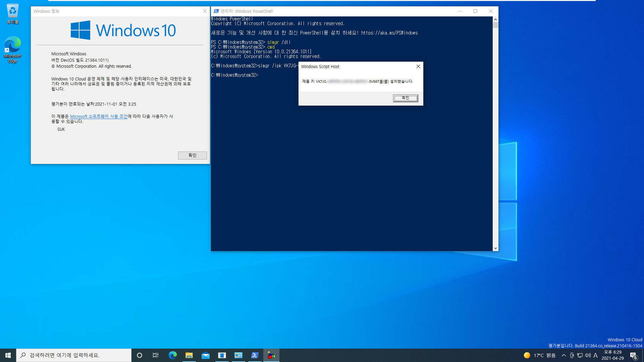Launch Edge from the taskbar
The width and height of the screenshot is (644, 362).
click(x=172, y=355)
